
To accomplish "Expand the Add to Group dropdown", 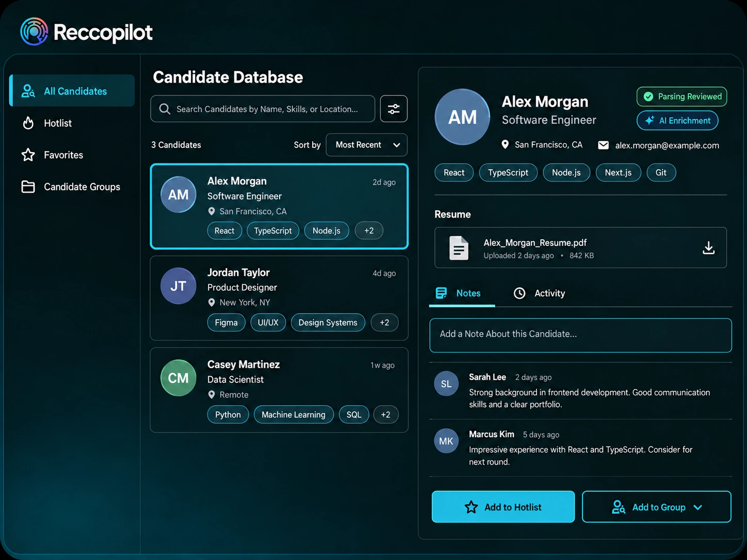I will 656,507.
